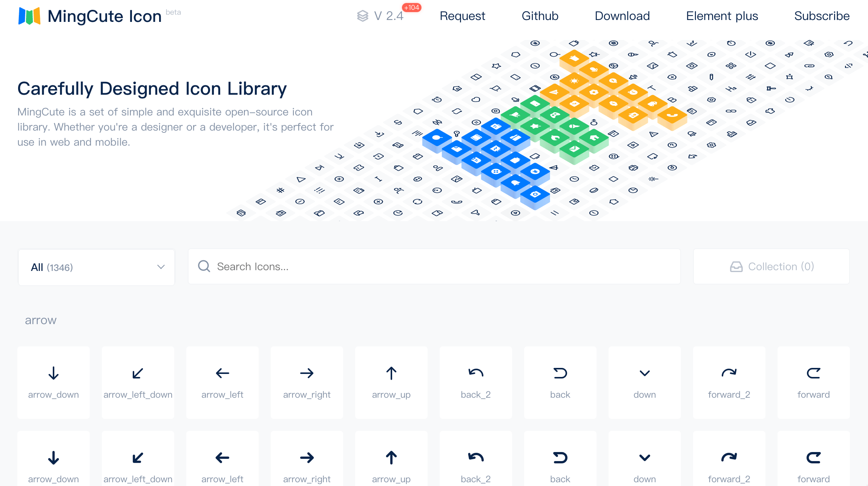Select the bold back_2 icon in the second row
Viewport: 868px width, 486px height.
pyautogui.click(x=476, y=457)
